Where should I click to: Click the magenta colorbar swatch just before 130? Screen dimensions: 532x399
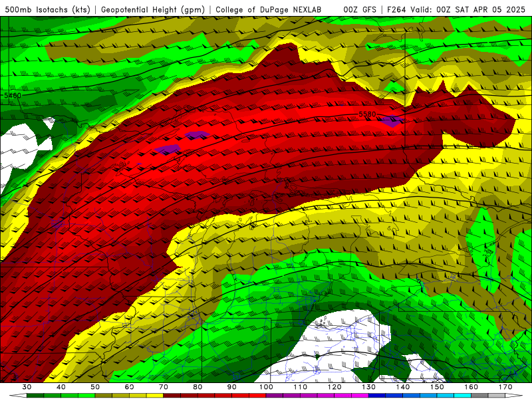360,396
